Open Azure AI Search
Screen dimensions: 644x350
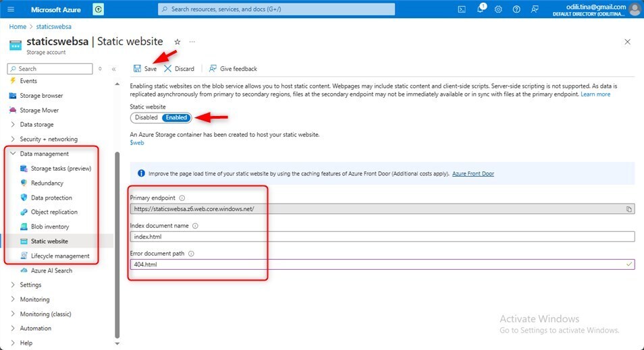coord(51,270)
